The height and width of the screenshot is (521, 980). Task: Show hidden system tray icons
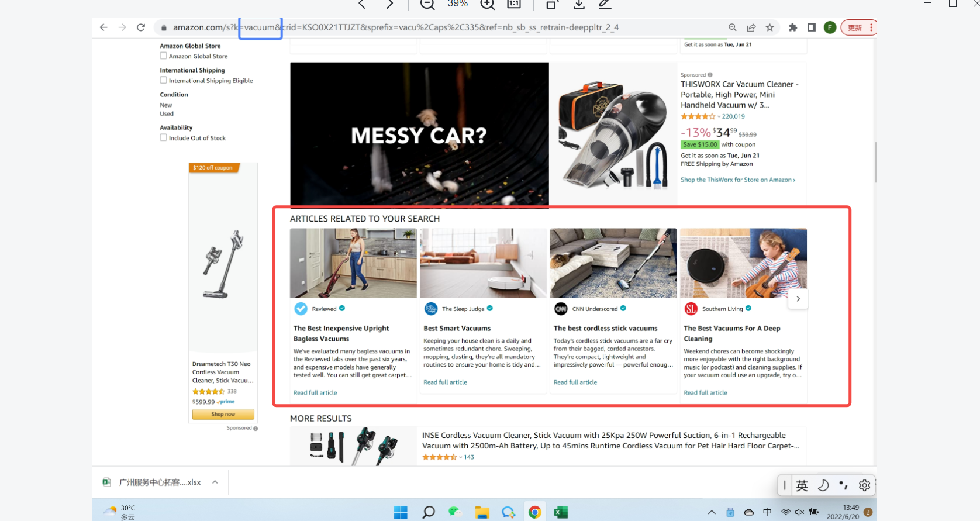pyautogui.click(x=712, y=512)
